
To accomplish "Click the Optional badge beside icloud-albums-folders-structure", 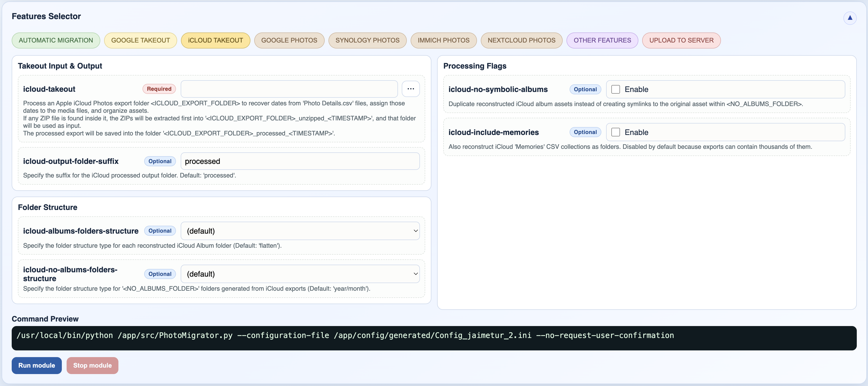I will (x=160, y=231).
